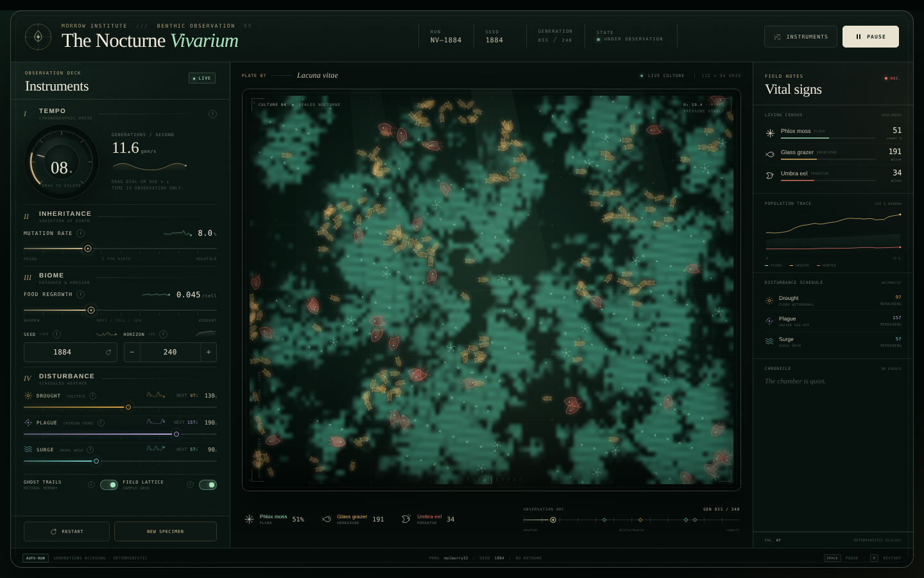Click the Plague row in Disturbance Schedule
This screenshot has width=924, height=578.
click(833, 320)
